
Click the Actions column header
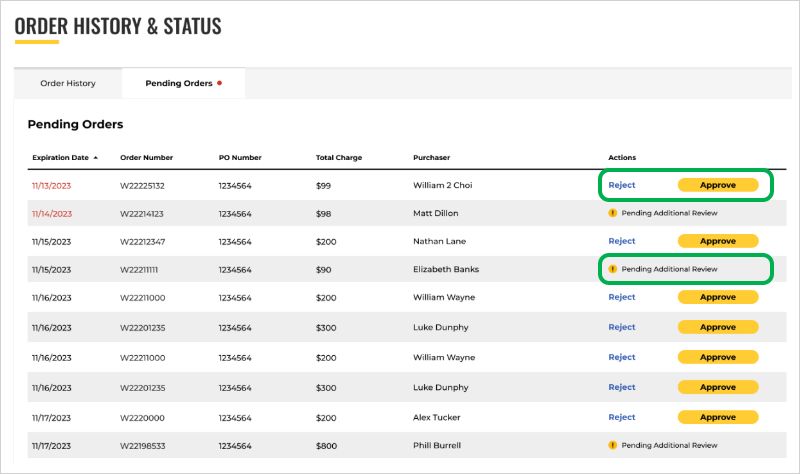(x=622, y=158)
